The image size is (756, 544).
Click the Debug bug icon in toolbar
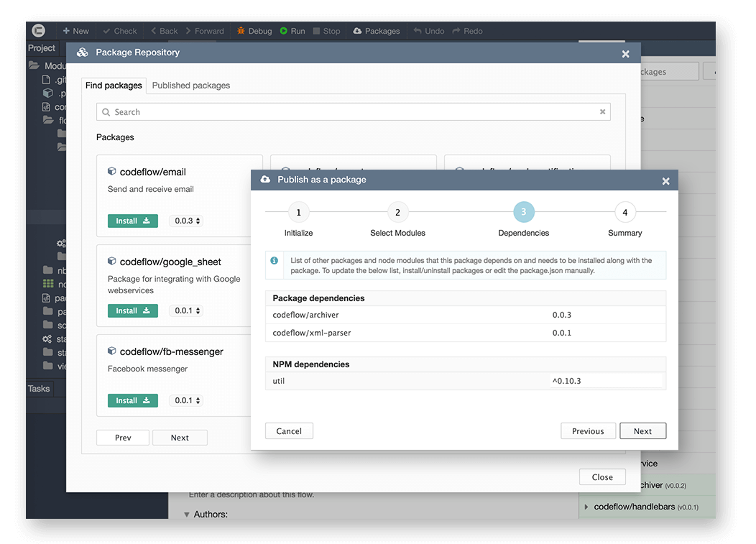click(x=241, y=31)
